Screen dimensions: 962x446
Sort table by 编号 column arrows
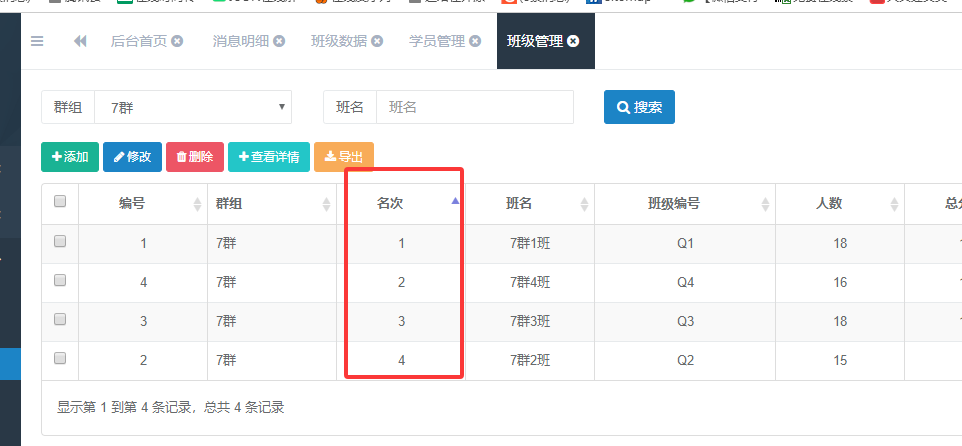(x=196, y=204)
